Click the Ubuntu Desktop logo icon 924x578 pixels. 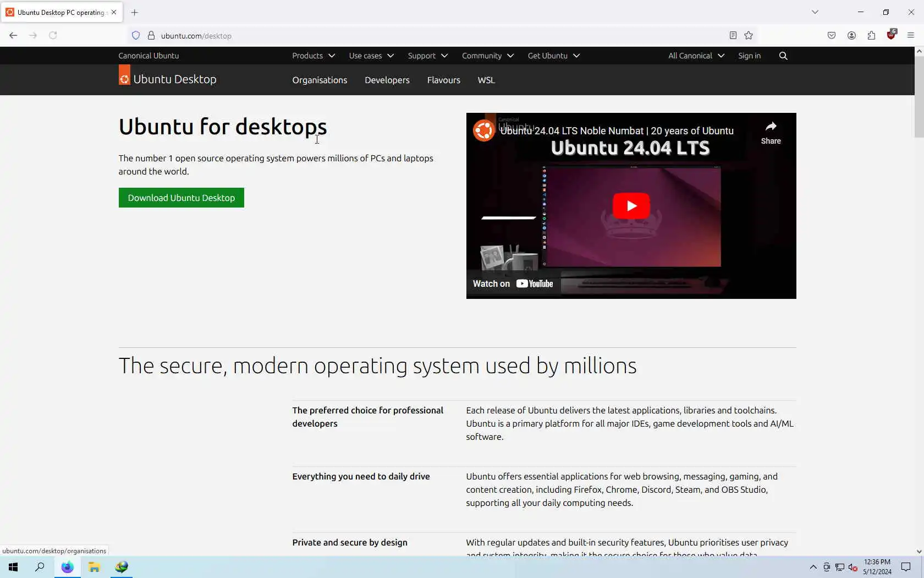coord(124,75)
